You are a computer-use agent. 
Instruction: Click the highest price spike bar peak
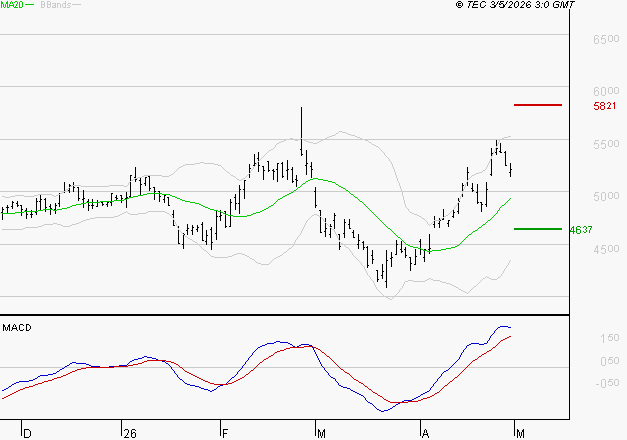(301, 108)
